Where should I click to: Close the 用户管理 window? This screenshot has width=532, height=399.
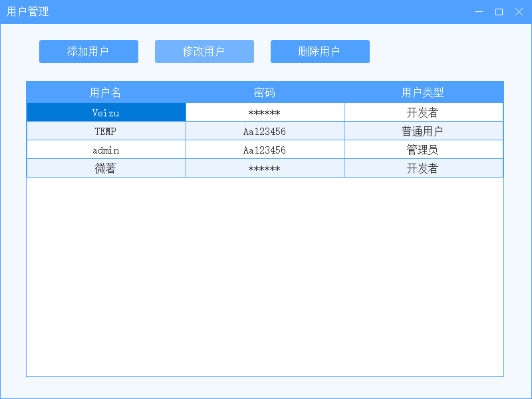(519, 12)
